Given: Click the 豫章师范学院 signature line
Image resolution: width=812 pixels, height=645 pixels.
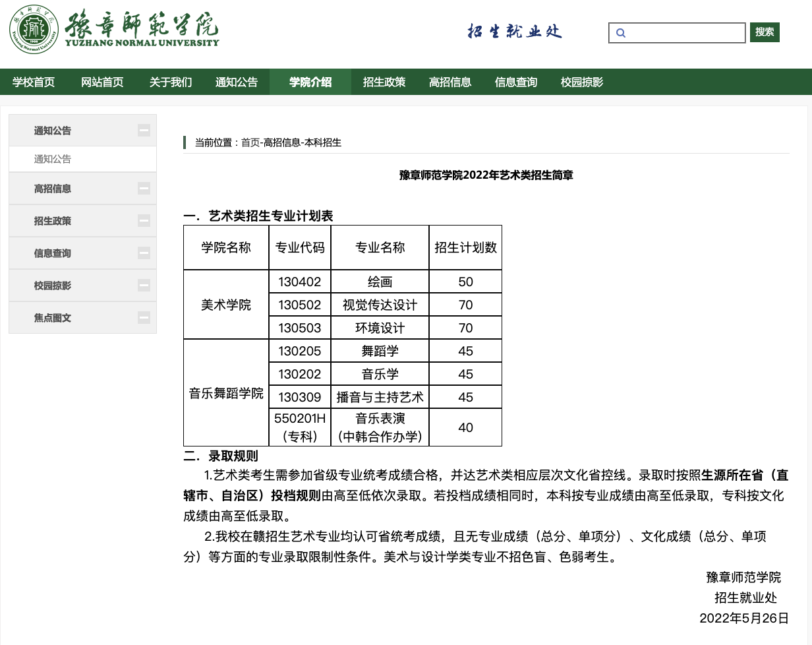Looking at the screenshot, I should [x=743, y=577].
